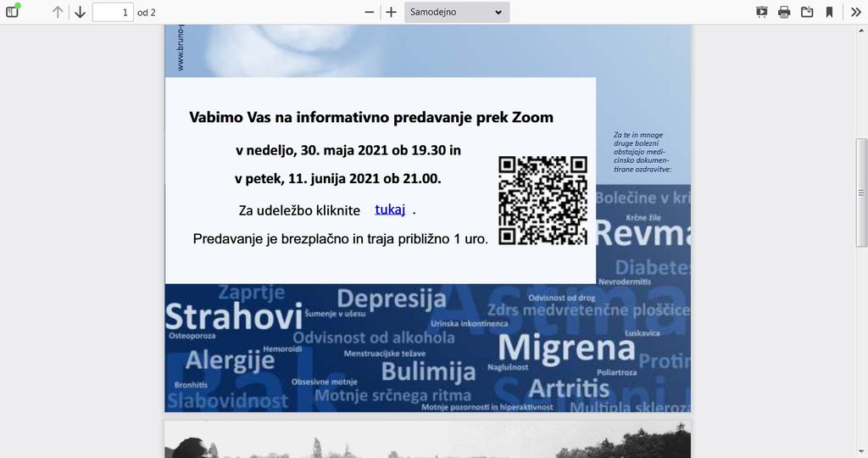The width and height of the screenshot is (868, 458).
Task: Open the Samodejno zoom dropdown
Action: pyautogui.click(x=456, y=12)
